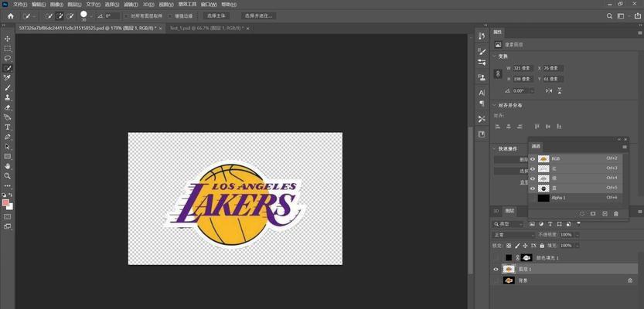Select the Hand tool
This screenshot has height=309, width=644.
(8, 166)
